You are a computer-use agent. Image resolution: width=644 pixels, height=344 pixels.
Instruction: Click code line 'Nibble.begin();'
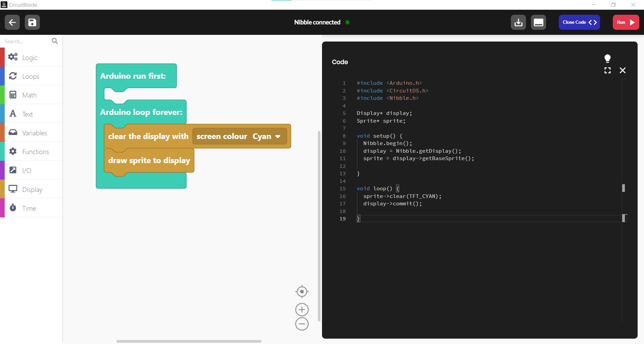tap(388, 143)
